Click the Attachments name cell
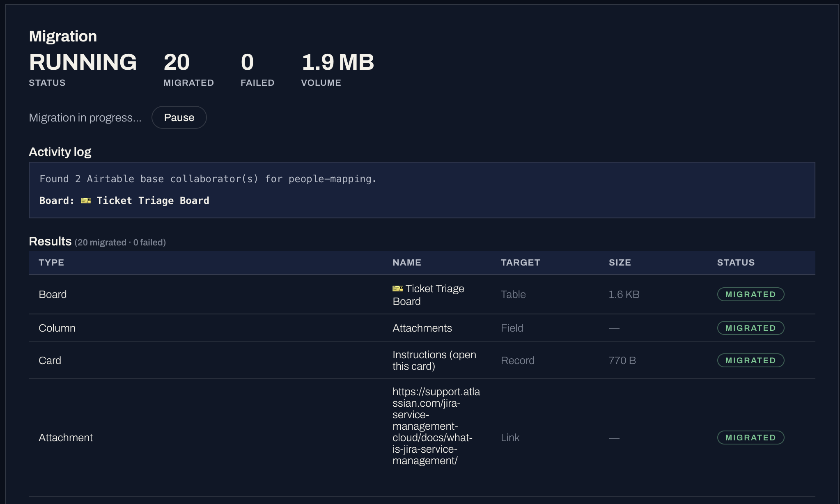The height and width of the screenshot is (504, 840). pyautogui.click(x=422, y=328)
